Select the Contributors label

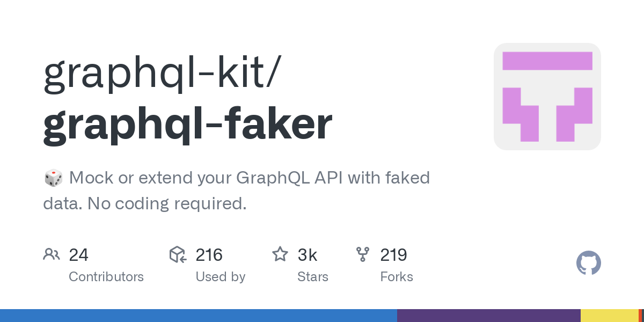click(x=106, y=277)
